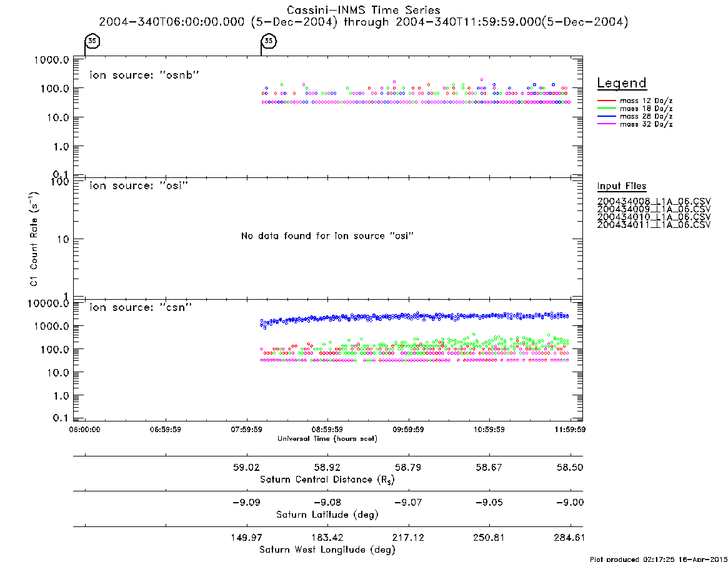Click the 10000.0 tick in the csn panel
The height and width of the screenshot is (562, 728).
click(x=48, y=303)
